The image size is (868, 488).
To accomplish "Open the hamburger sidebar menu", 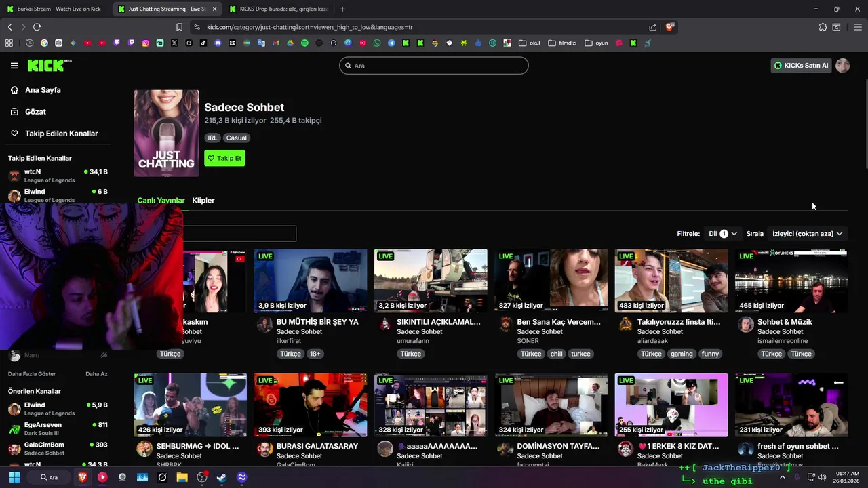I will [x=14, y=66].
